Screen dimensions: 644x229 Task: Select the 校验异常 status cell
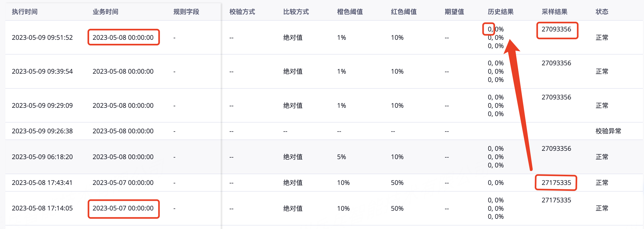coord(608,131)
